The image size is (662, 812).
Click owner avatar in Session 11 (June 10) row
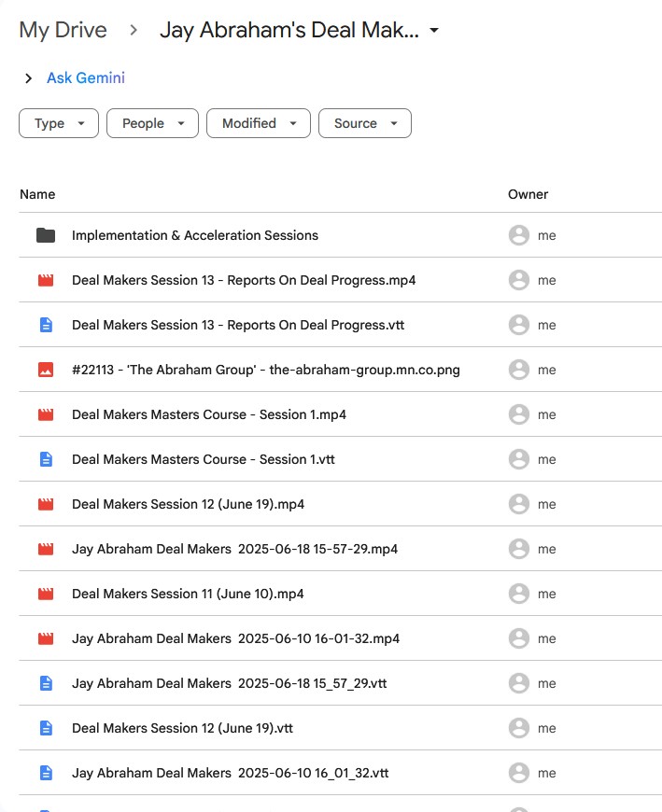point(518,594)
